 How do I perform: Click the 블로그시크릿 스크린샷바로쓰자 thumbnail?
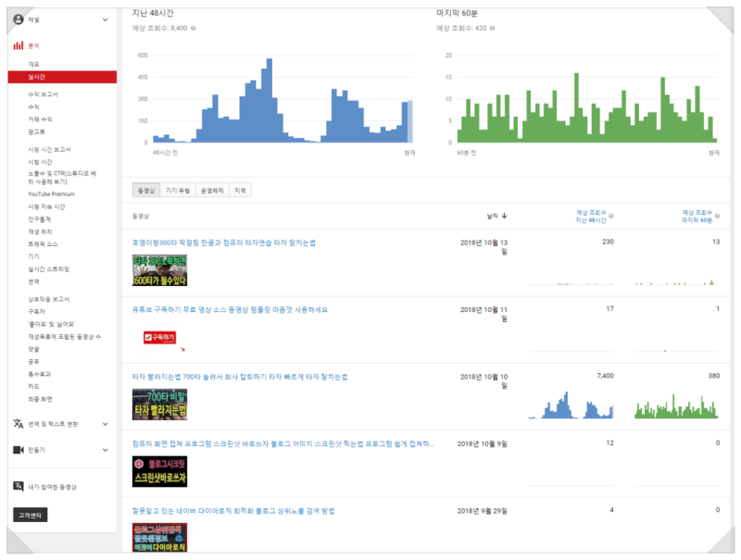pyautogui.click(x=159, y=472)
